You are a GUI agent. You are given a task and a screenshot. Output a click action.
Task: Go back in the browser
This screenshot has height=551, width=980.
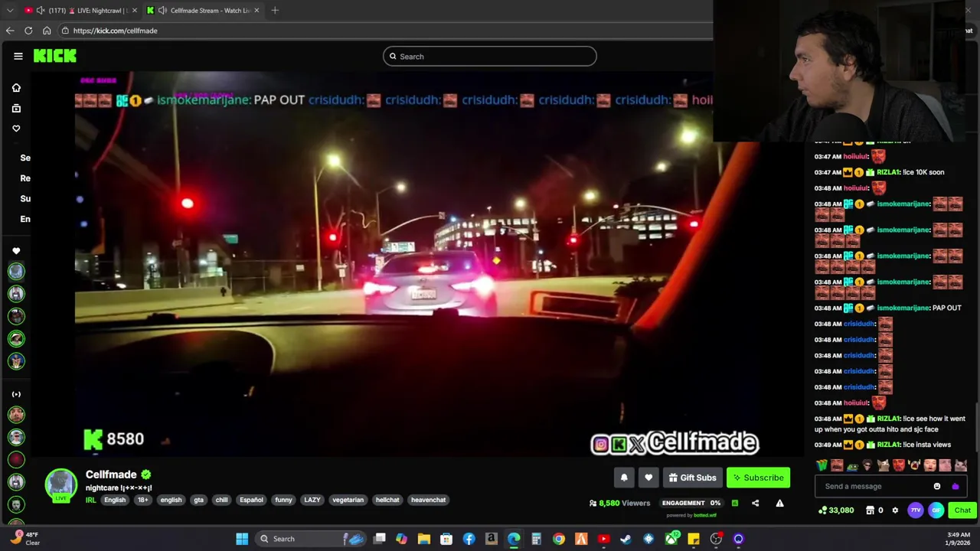click(10, 31)
